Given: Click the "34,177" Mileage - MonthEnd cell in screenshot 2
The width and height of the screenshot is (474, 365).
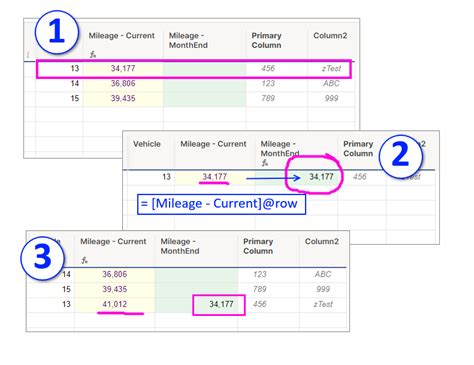Looking at the screenshot, I should (321, 177).
